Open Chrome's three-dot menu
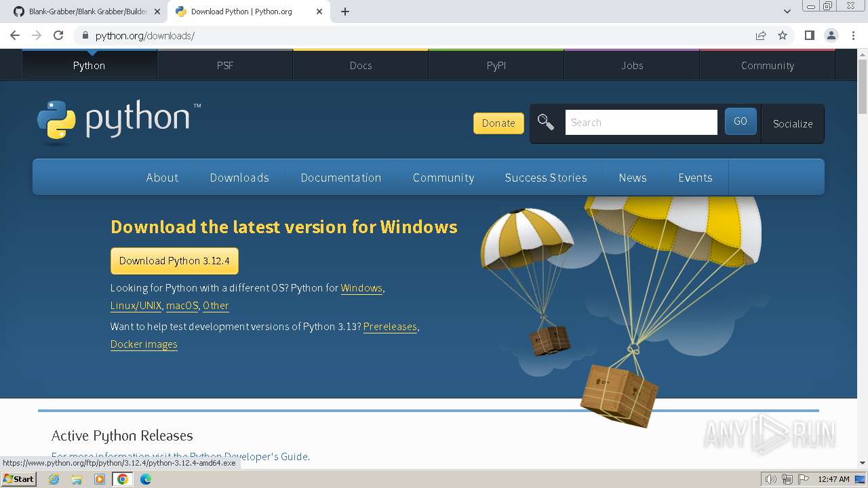The height and width of the screenshot is (488, 868). [852, 35]
